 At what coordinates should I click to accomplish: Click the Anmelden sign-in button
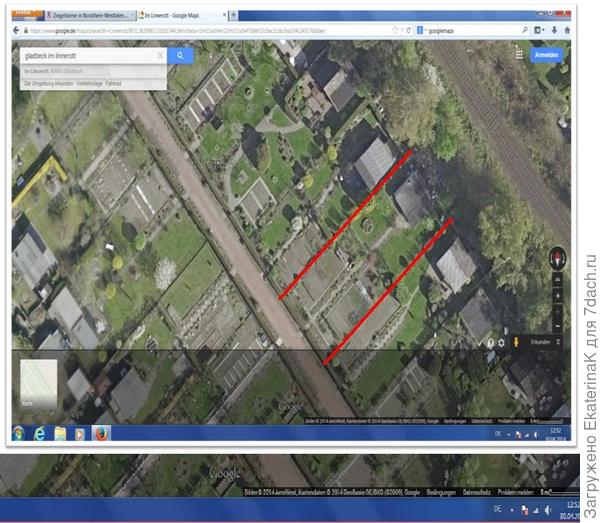pos(547,55)
